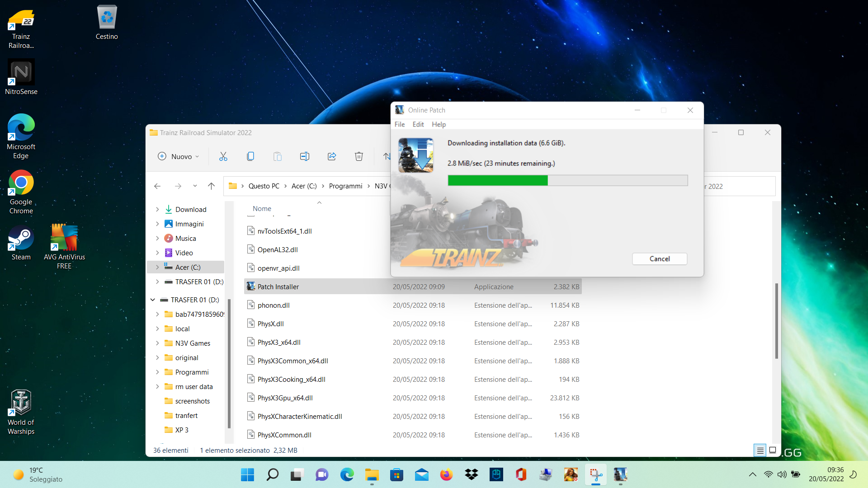Select the nvToolsExt64_1.dll file
This screenshot has height=488, width=868.
(285, 231)
